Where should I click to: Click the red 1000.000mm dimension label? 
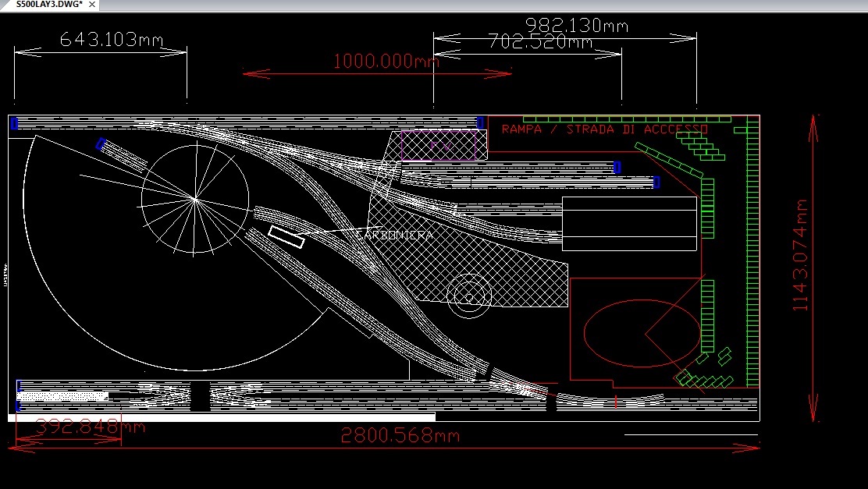coord(386,61)
